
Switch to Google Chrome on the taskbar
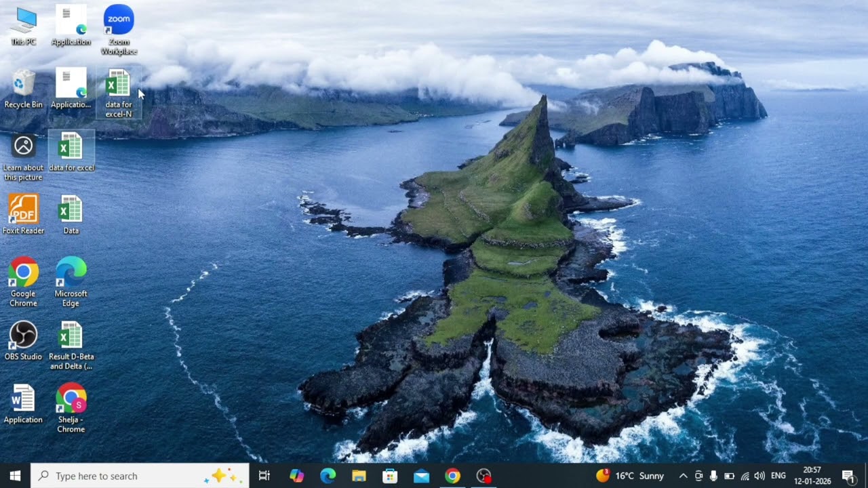[x=452, y=476]
